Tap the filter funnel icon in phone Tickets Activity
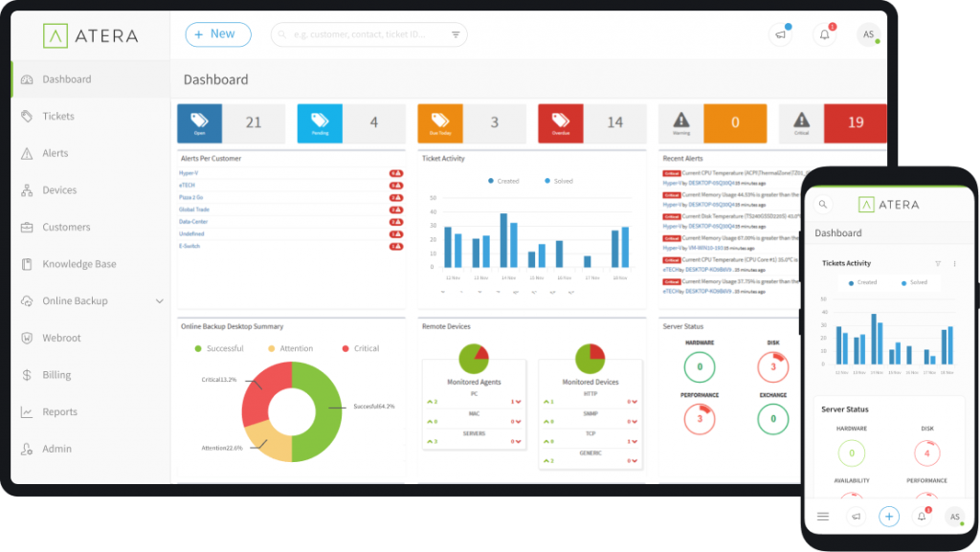980x552 pixels. coord(938,263)
